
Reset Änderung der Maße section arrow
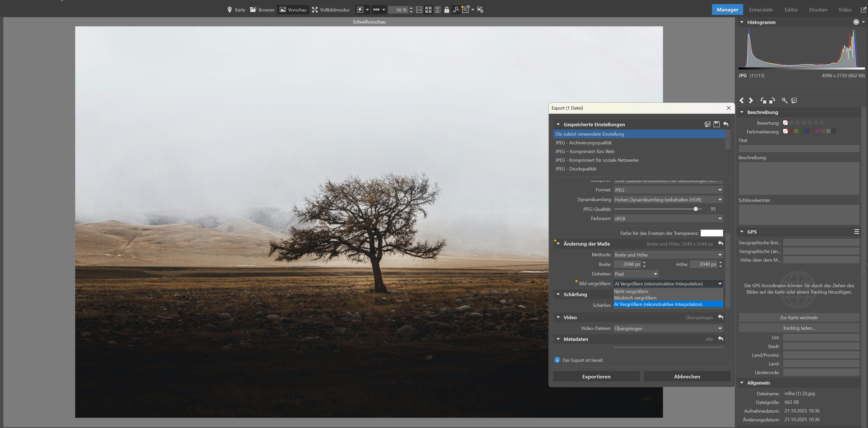[x=720, y=244]
